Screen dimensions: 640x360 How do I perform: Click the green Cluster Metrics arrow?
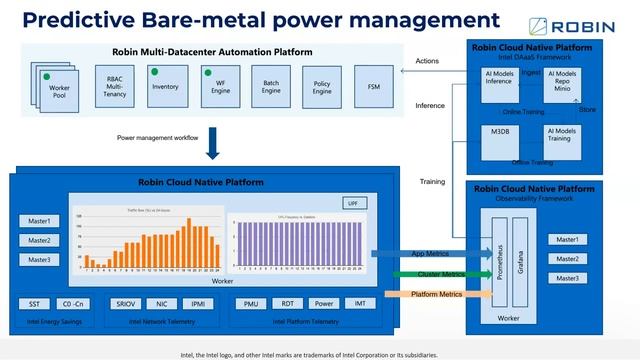(443, 274)
